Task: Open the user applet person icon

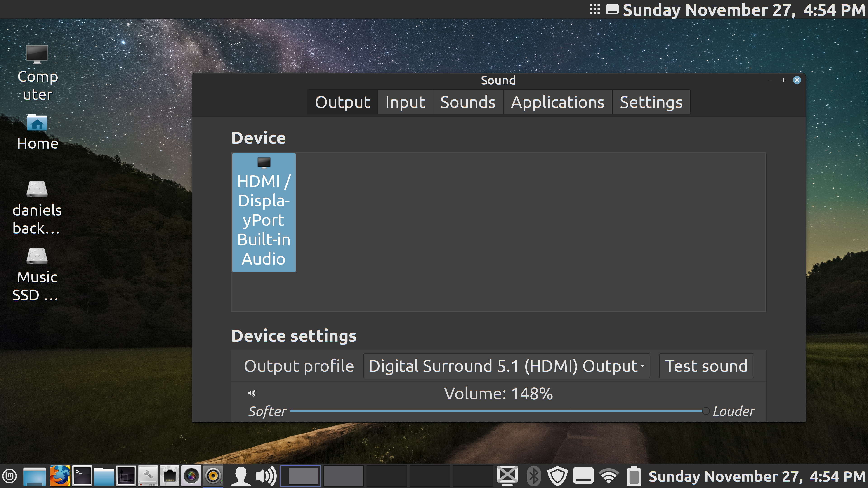Action: click(x=241, y=476)
